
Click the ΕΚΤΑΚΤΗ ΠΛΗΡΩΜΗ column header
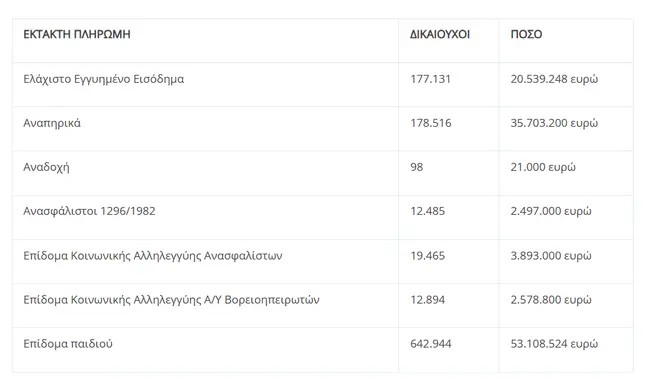77,34
